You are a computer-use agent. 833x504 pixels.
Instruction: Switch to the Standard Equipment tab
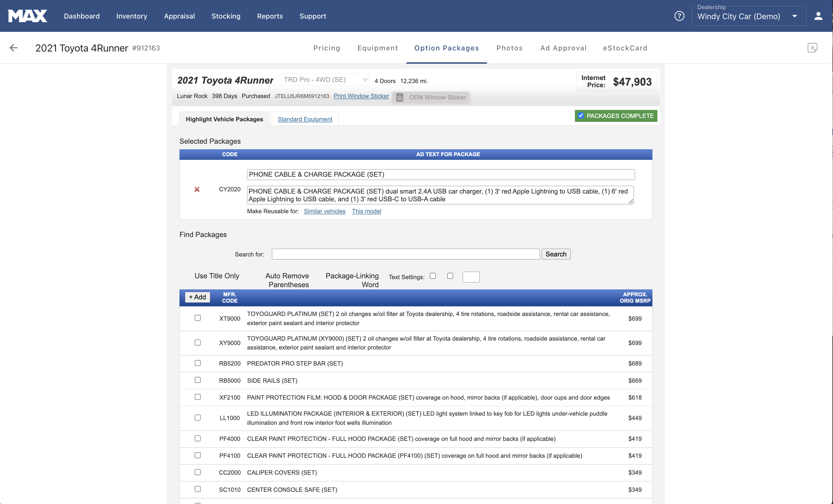[305, 119]
